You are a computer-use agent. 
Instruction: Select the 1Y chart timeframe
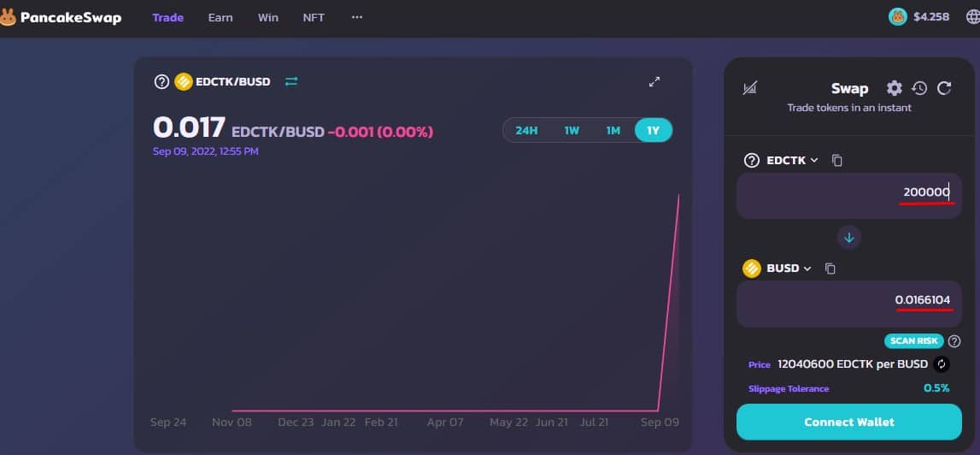(x=653, y=131)
